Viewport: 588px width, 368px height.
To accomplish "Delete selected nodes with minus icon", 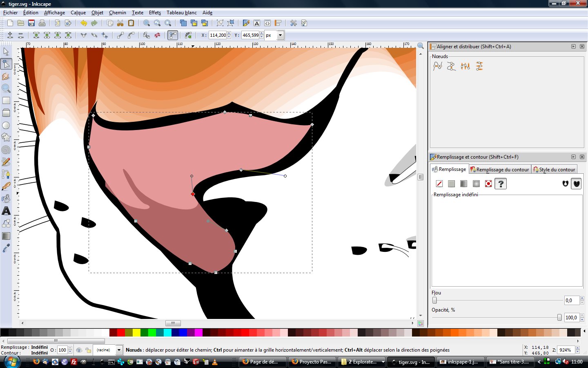I will 21,35.
